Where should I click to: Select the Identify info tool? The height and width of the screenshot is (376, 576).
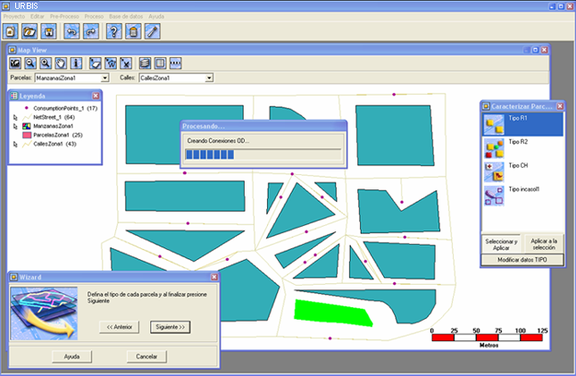tap(76, 63)
